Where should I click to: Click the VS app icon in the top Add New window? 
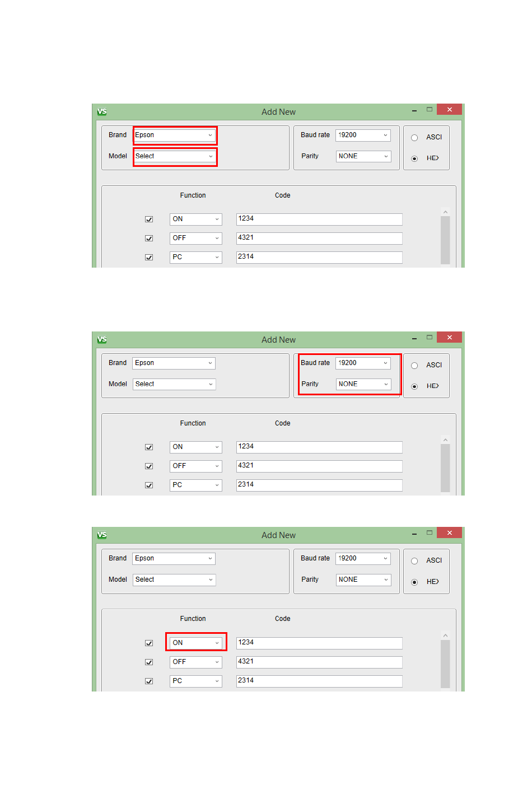coord(102,111)
